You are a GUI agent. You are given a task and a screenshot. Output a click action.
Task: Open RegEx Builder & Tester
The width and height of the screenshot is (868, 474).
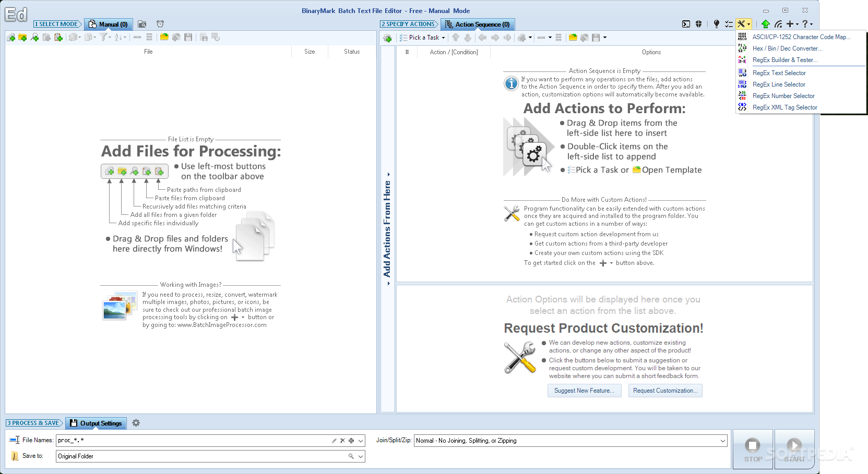coord(801,60)
